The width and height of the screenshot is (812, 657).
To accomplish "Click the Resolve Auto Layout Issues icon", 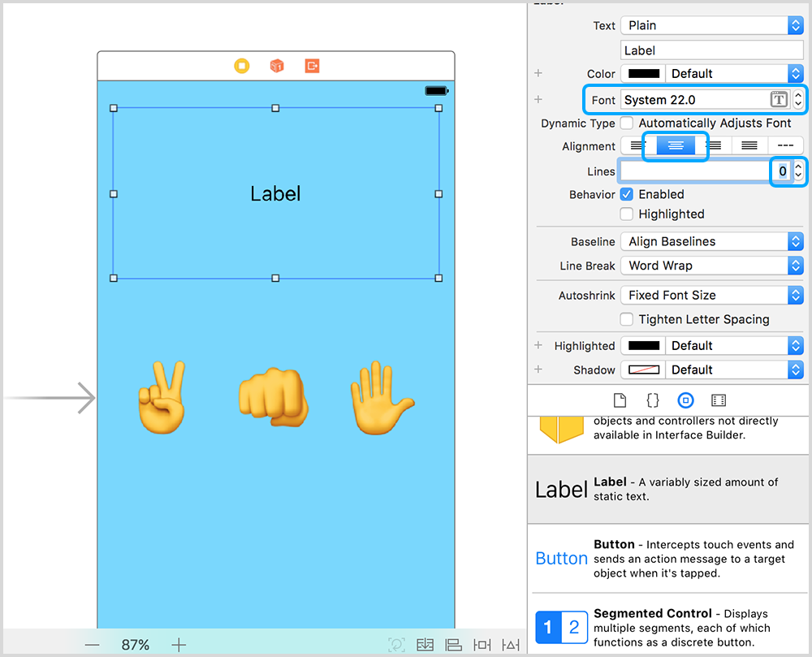I will 511,645.
